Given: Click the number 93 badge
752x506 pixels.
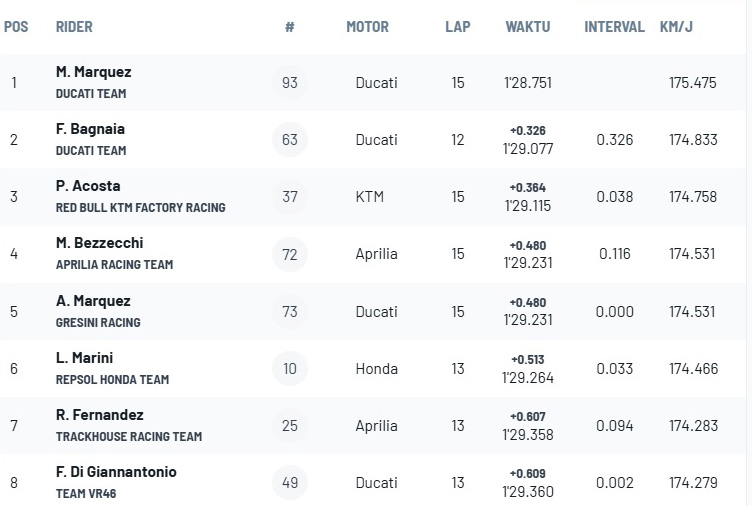Looking at the screenshot, I should click(x=290, y=82).
